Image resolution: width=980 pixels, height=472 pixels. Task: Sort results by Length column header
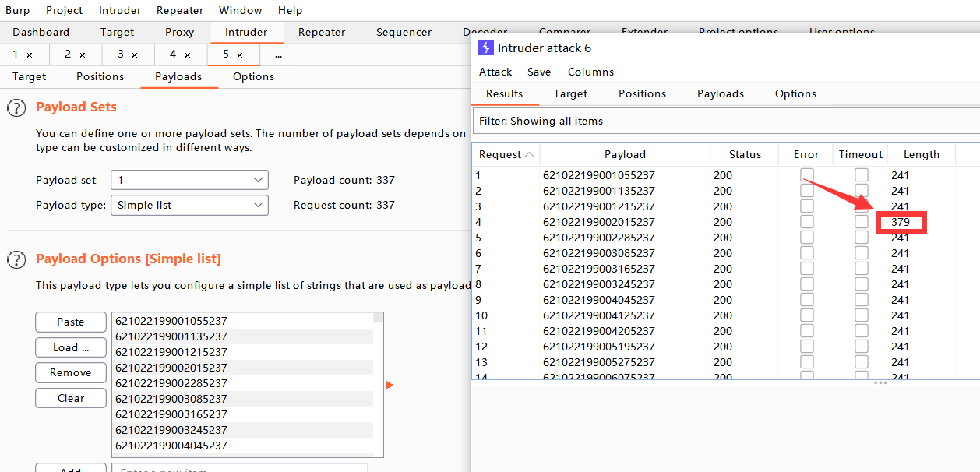point(921,154)
